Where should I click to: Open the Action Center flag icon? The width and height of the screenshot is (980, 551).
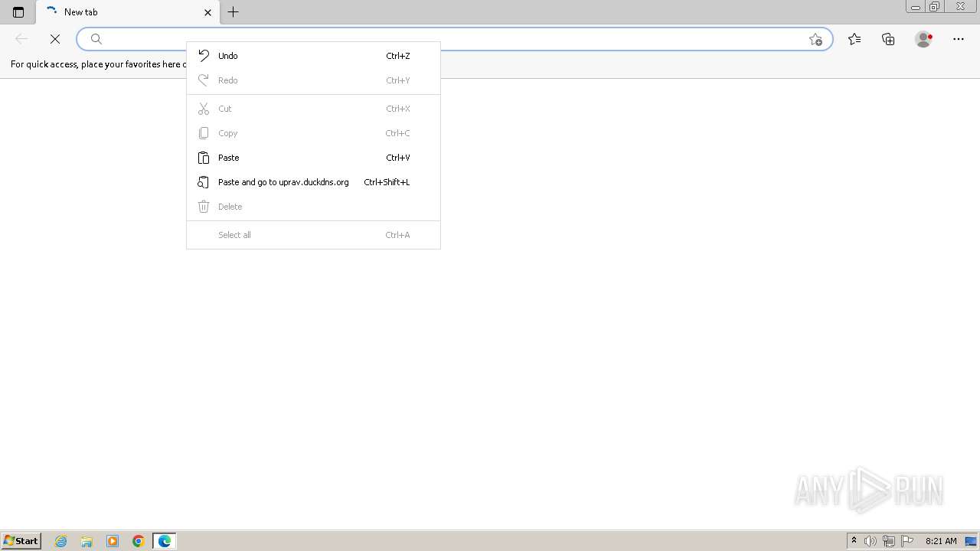[907, 541]
